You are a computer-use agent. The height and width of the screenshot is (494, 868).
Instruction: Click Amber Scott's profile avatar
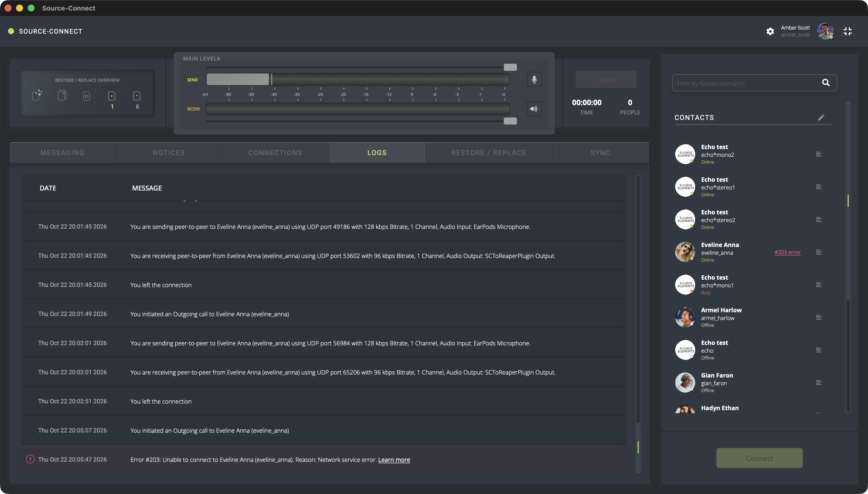(825, 31)
